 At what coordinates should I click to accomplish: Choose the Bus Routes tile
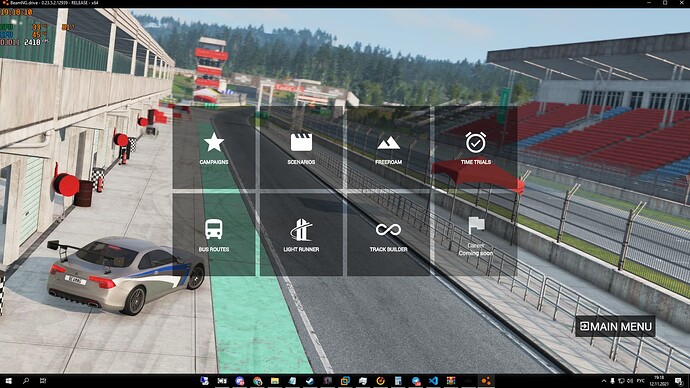click(x=214, y=235)
